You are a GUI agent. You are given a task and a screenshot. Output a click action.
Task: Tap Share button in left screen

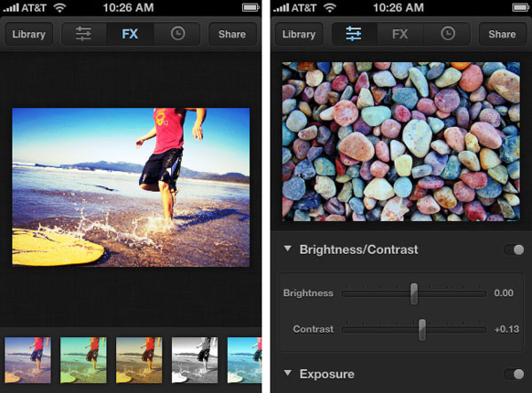click(232, 34)
